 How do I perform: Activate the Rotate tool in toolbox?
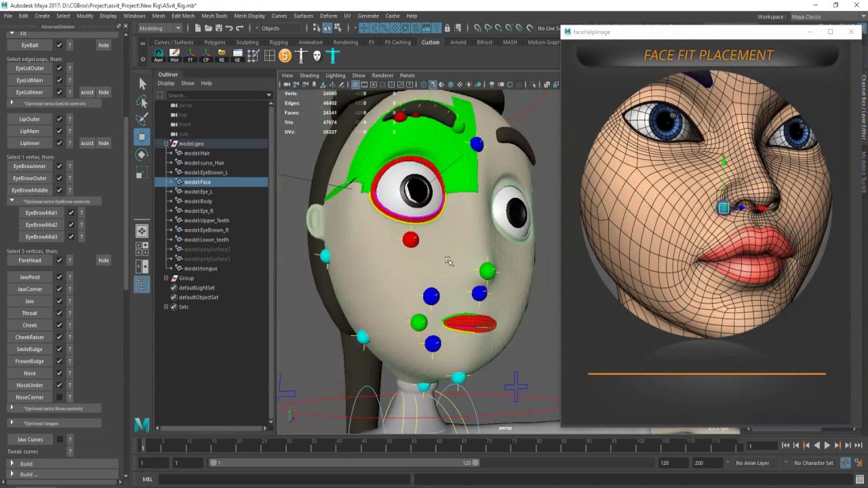[142, 155]
